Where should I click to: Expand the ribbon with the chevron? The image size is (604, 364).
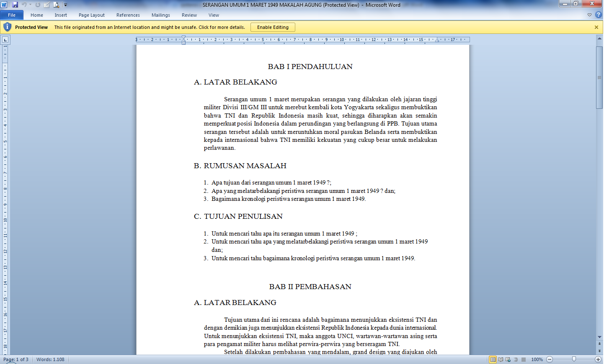(589, 15)
